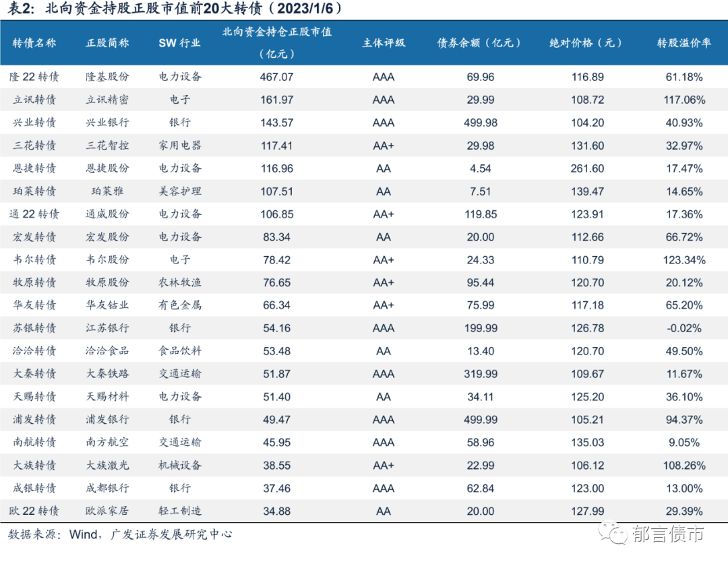This screenshot has width=728, height=566.
Task: Select the 华友转债 cell
Action: point(34,305)
